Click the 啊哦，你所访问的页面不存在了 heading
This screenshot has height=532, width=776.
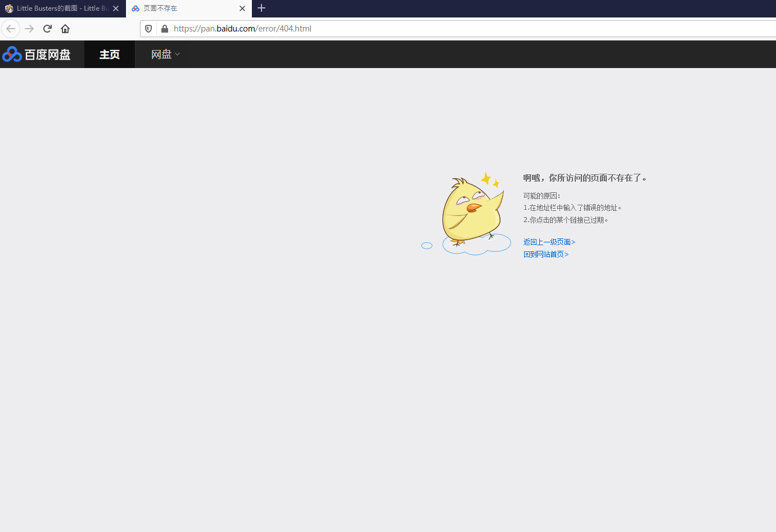(585, 178)
